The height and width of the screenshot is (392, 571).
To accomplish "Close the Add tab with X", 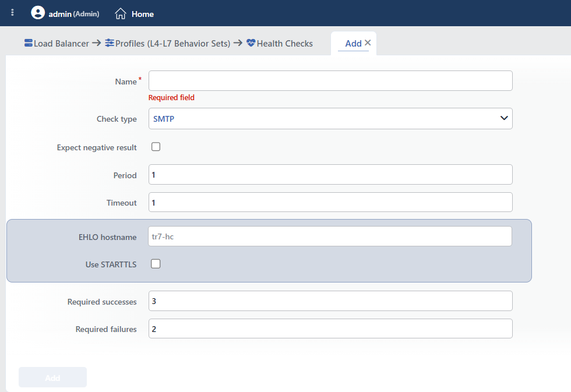I will [368, 43].
